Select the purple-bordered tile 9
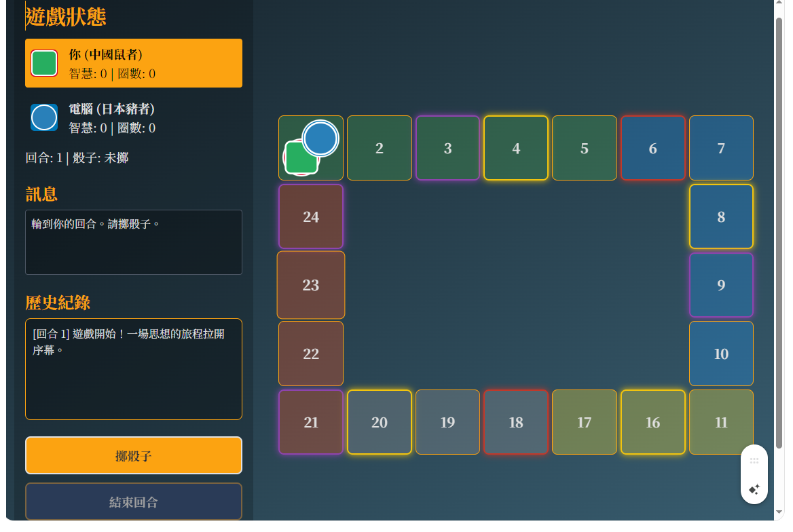The image size is (793, 532). 721,285
